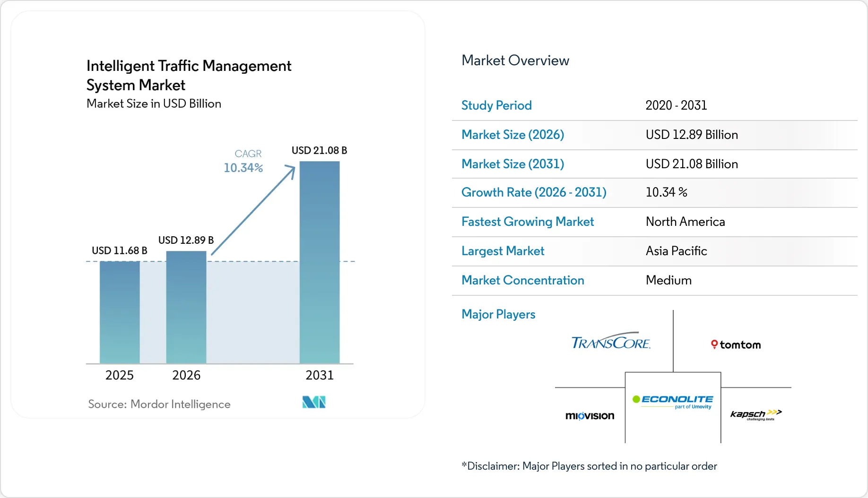The image size is (868, 498).
Task: Click the 'USD 21.08 B' bar label
Action: coord(319,150)
